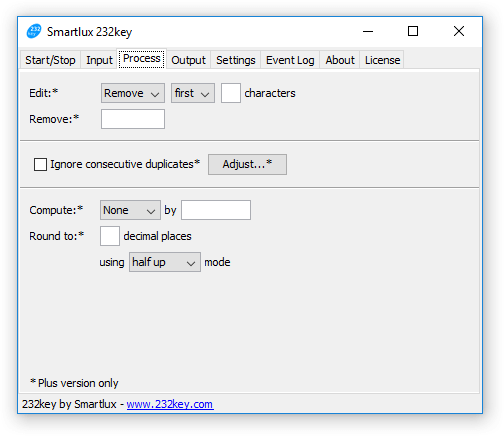Open the Compute dropdown showing None
This screenshot has width=504, height=436.
tap(130, 210)
